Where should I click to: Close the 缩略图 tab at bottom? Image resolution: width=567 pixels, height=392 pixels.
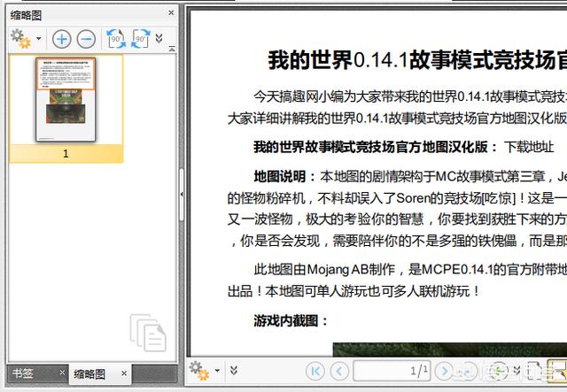click(x=170, y=373)
